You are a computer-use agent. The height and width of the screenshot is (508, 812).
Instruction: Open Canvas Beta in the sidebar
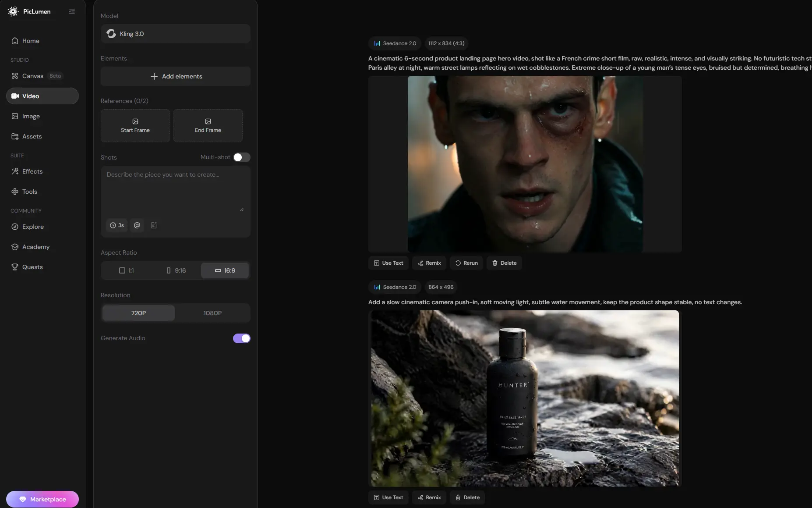point(42,76)
